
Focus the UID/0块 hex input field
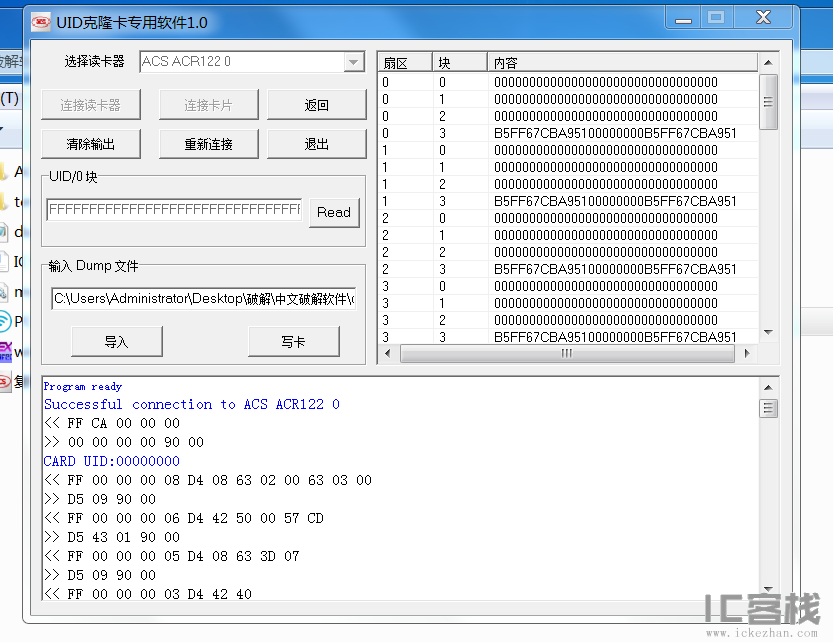[x=174, y=210]
